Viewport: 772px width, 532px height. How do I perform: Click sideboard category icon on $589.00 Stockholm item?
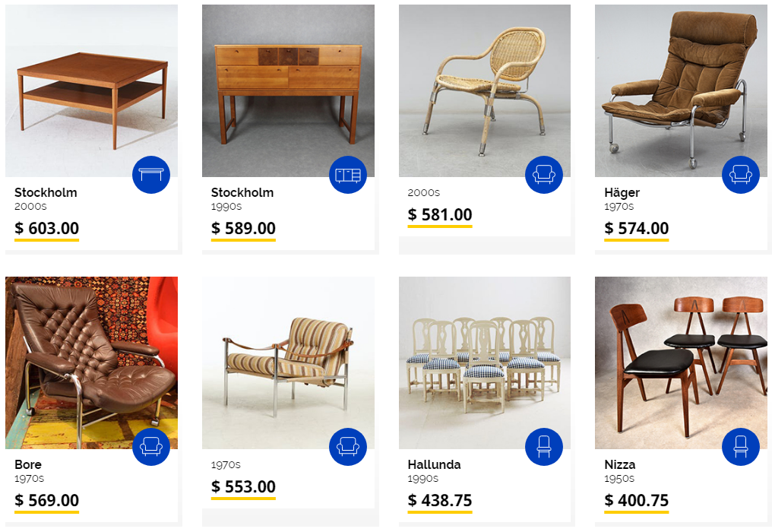(347, 175)
